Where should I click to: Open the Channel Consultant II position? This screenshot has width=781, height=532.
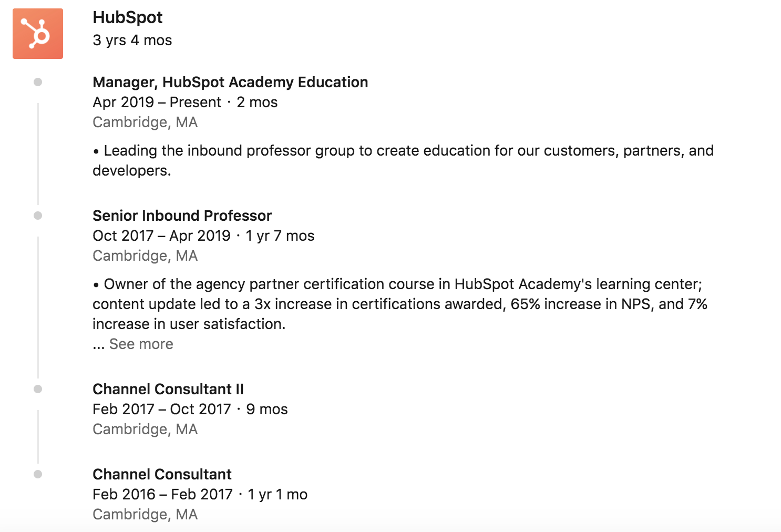[168, 389]
